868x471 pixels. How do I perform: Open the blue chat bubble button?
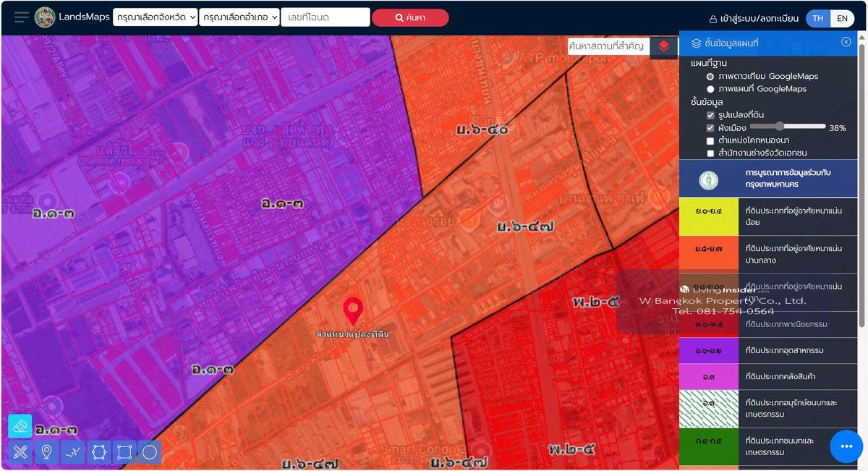coord(846,446)
